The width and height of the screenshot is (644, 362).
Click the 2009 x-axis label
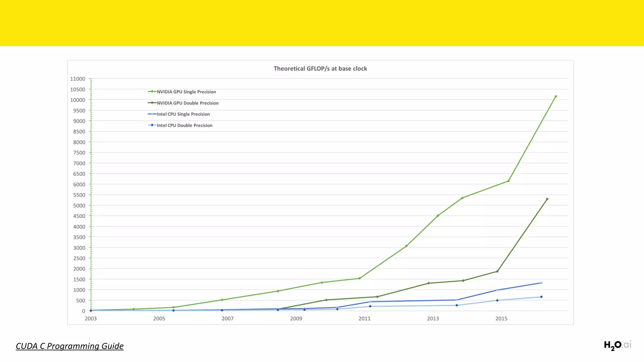296,319
